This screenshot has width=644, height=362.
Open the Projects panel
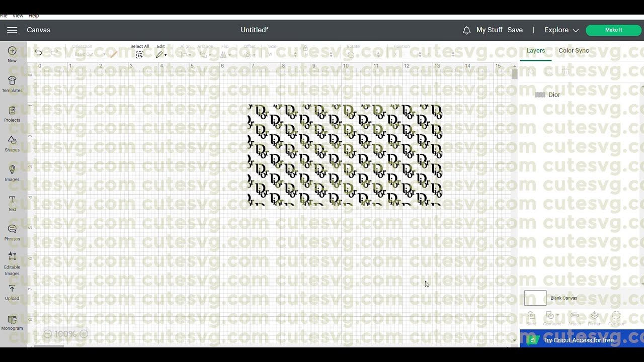click(12, 114)
